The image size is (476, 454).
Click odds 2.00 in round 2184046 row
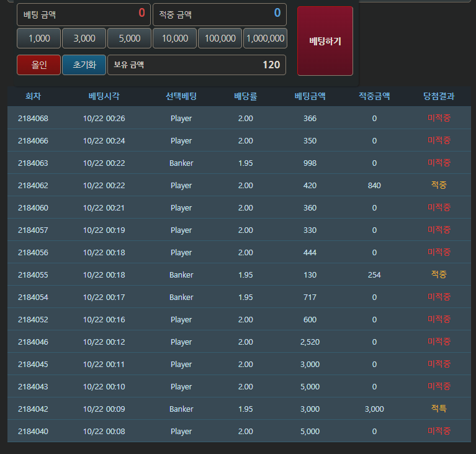click(246, 342)
